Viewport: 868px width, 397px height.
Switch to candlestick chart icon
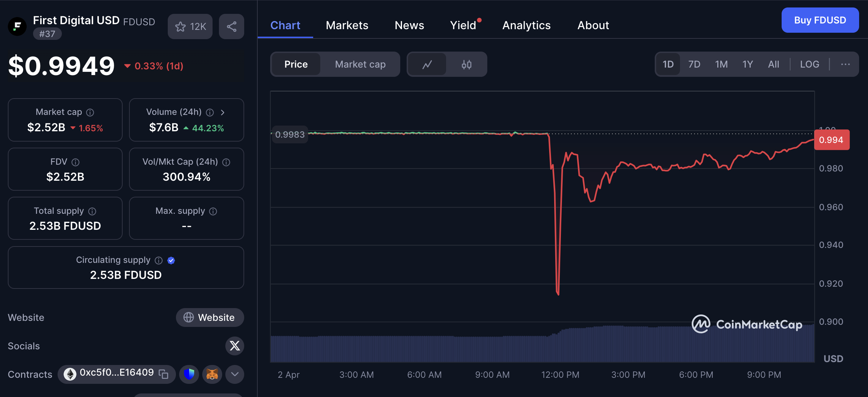point(466,64)
